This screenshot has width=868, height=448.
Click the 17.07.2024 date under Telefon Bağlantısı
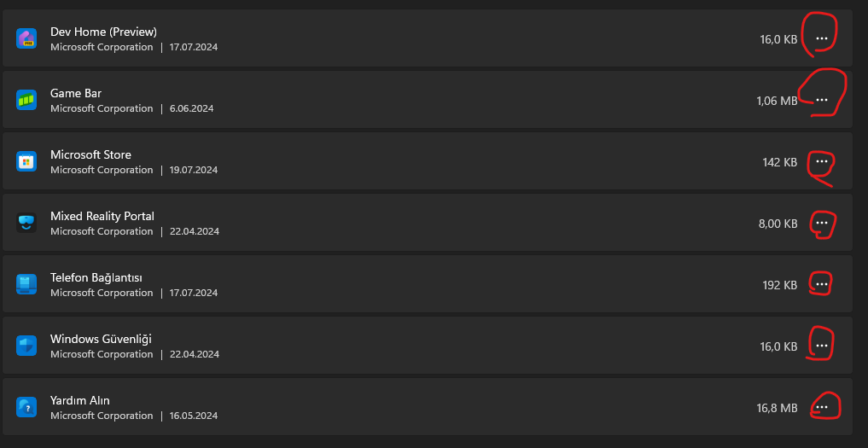pyautogui.click(x=193, y=293)
